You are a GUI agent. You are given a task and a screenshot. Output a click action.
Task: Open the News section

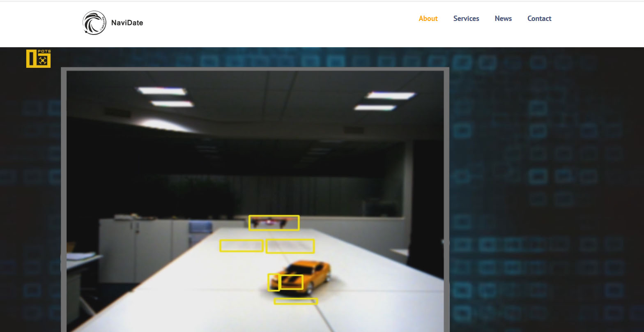[x=503, y=18]
